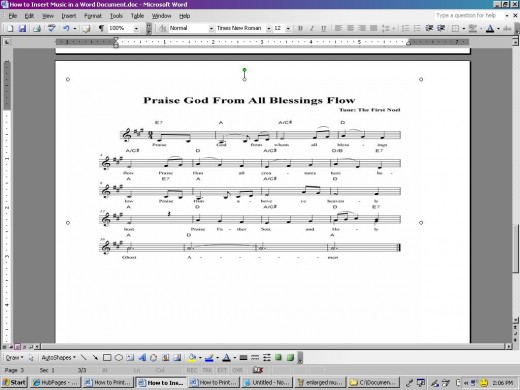Image resolution: width=520 pixels, height=390 pixels.
Task: Open the font size dropdown
Action: pyautogui.click(x=288, y=28)
